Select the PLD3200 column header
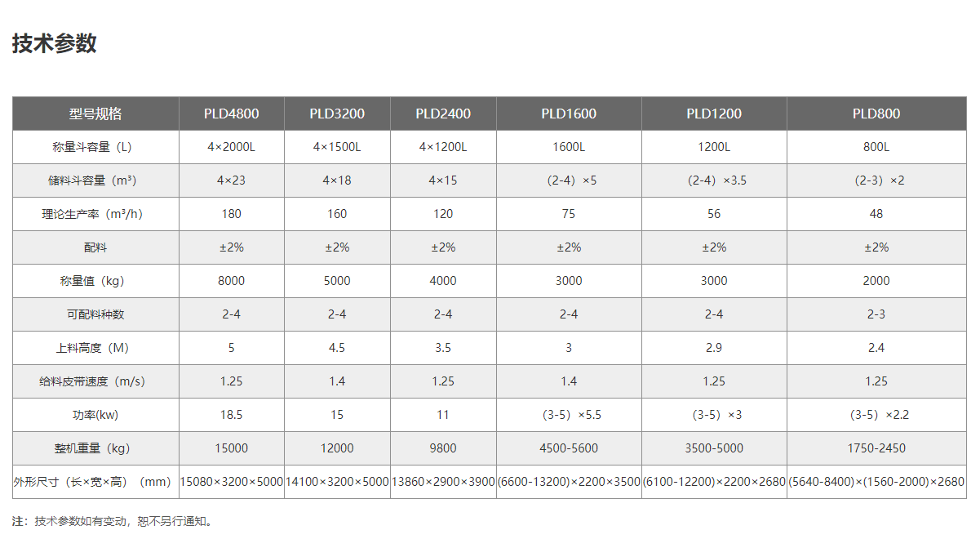 tap(337, 114)
